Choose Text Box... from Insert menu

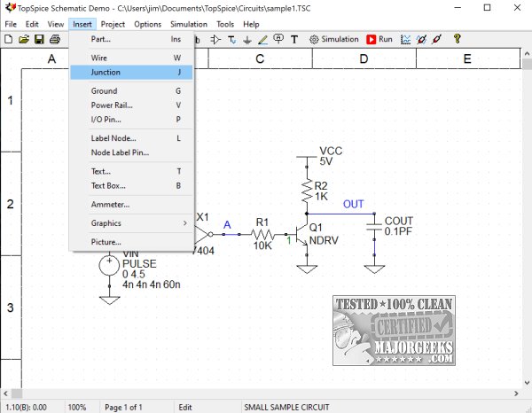tap(131, 186)
